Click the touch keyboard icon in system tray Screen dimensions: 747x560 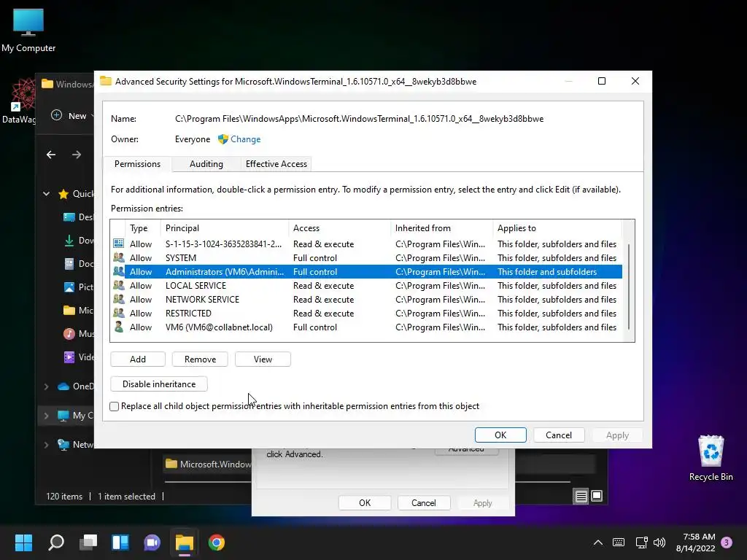[619, 542]
